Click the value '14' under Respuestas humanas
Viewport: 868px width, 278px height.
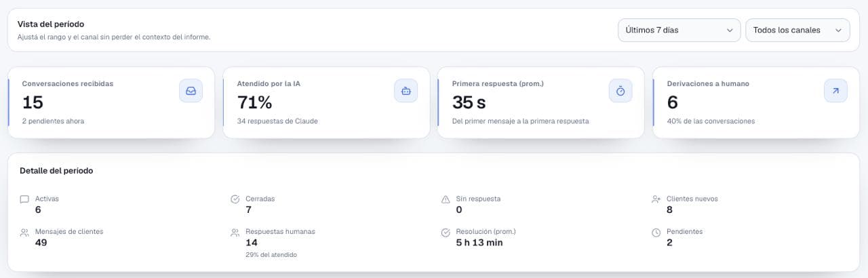(x=251, y=242)
